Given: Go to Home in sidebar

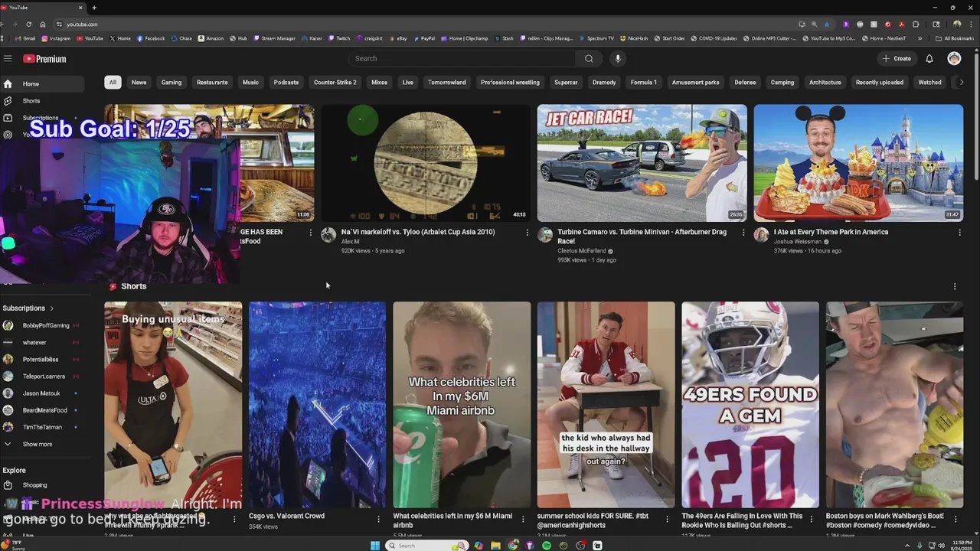Looking at the screenshot, I should 42,84.
